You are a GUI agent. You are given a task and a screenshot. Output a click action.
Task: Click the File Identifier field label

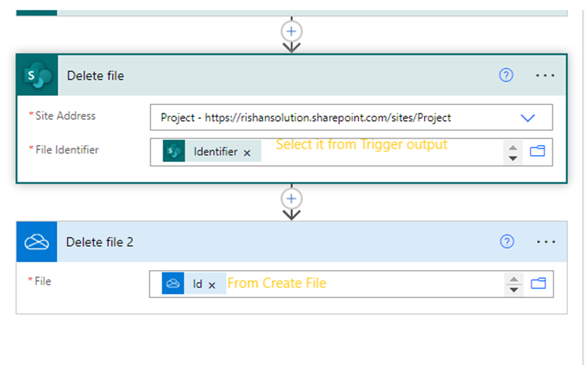coord(67,150)
